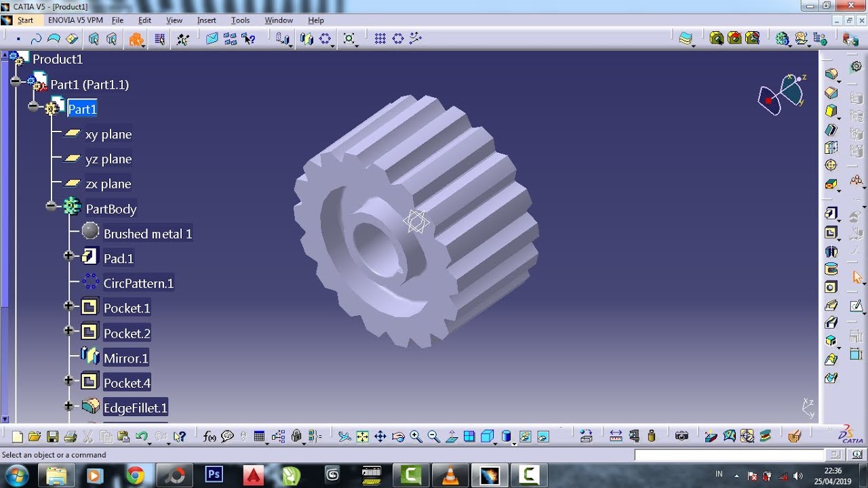This screenshot has height=488, width=868.
Task: Click the Hole icon in right toolbar
Action: coord(831,287)
